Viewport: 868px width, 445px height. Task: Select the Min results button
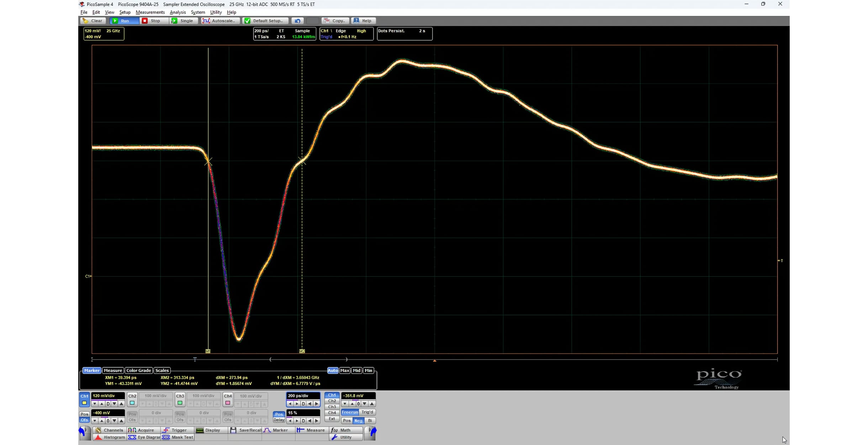(x=369, y=371)
